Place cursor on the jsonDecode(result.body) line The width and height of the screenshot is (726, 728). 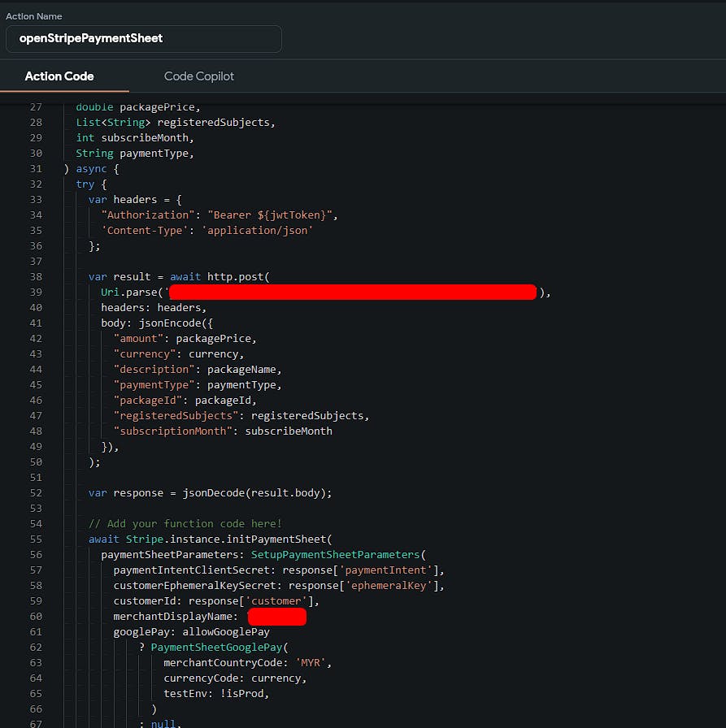210,493
